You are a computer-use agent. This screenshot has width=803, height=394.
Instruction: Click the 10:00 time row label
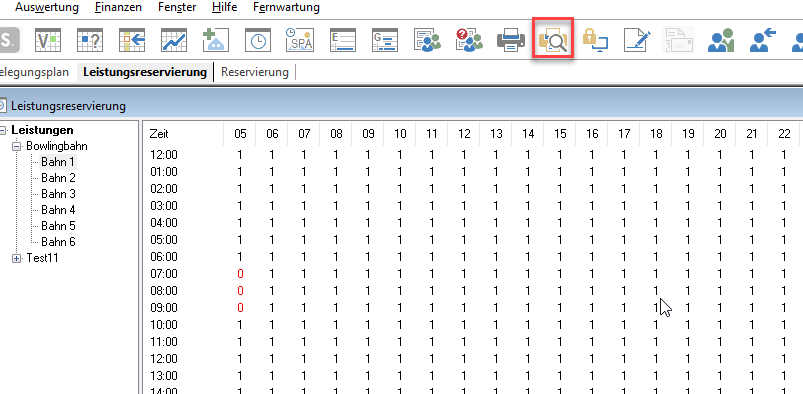164,325
